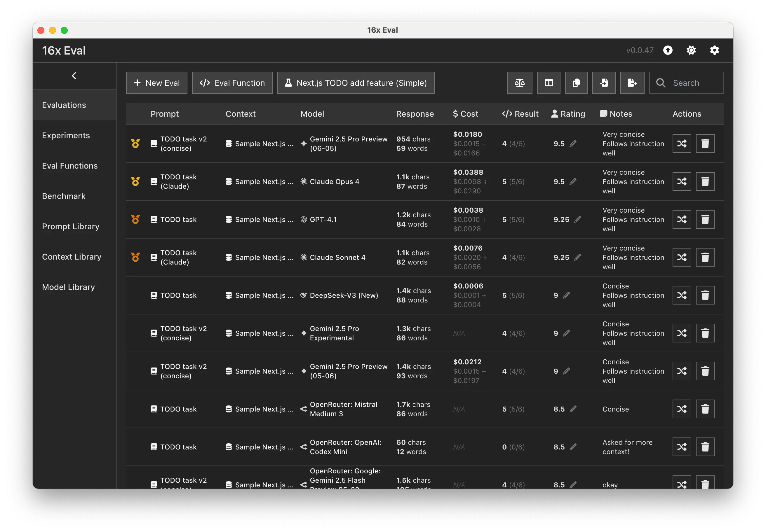Edit rating pencil for Gemini 2.5 Pro Experimental

click(x=566, y=333)
